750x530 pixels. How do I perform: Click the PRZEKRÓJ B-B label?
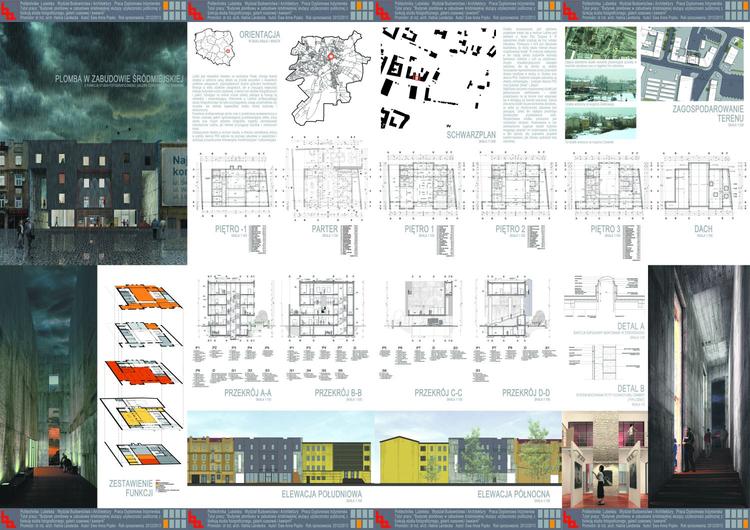click(x=338, y=393)
